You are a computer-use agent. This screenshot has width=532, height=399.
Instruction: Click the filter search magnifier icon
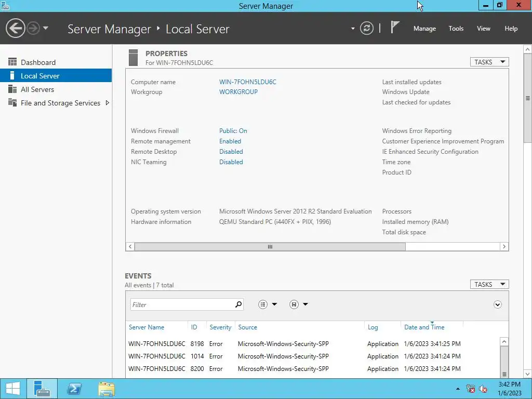[x=238, y=304]
